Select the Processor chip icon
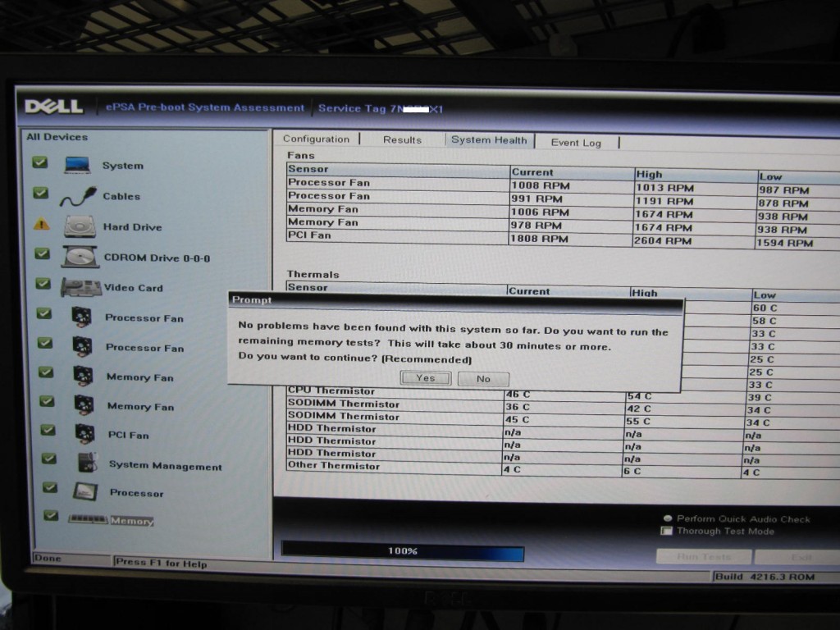The image size is (840, 630). point(85,492)
